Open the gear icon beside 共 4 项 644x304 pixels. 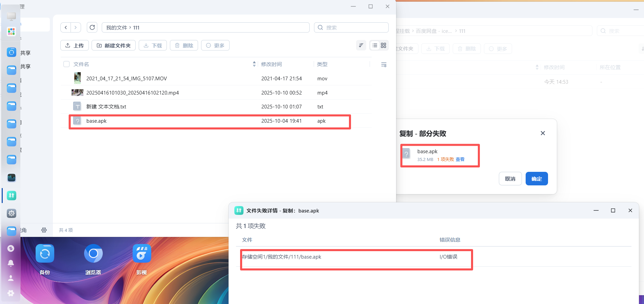pos(44,230)
